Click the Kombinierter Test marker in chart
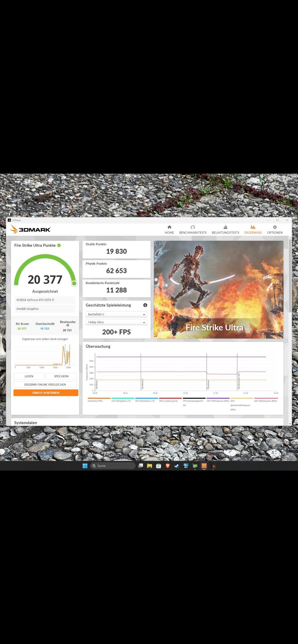This screenshot has width=298, height=644. point(239,381)
